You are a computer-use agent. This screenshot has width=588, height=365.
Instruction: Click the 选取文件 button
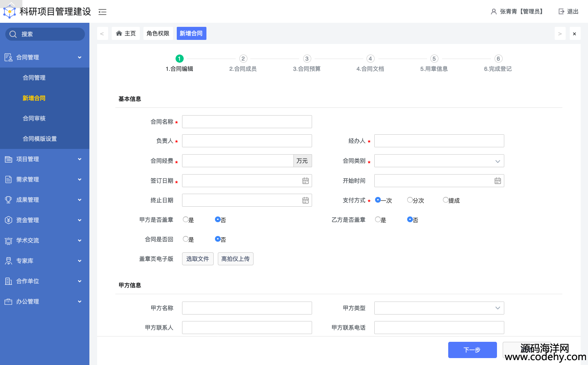[198, 259]
